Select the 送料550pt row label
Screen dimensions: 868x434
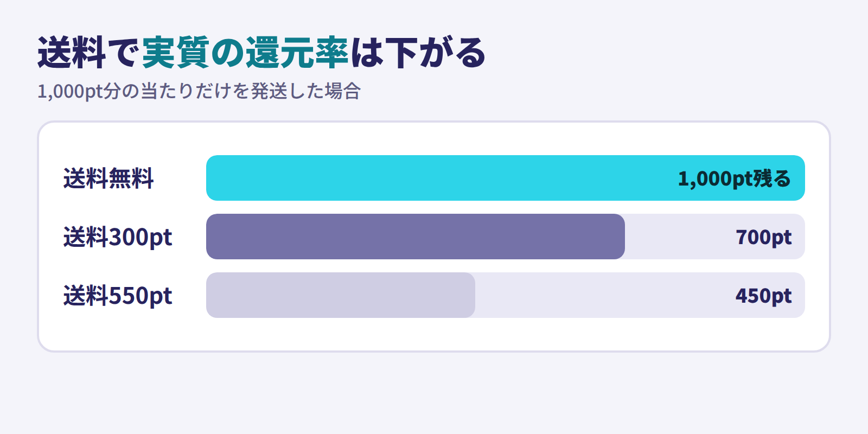(118, 296)
